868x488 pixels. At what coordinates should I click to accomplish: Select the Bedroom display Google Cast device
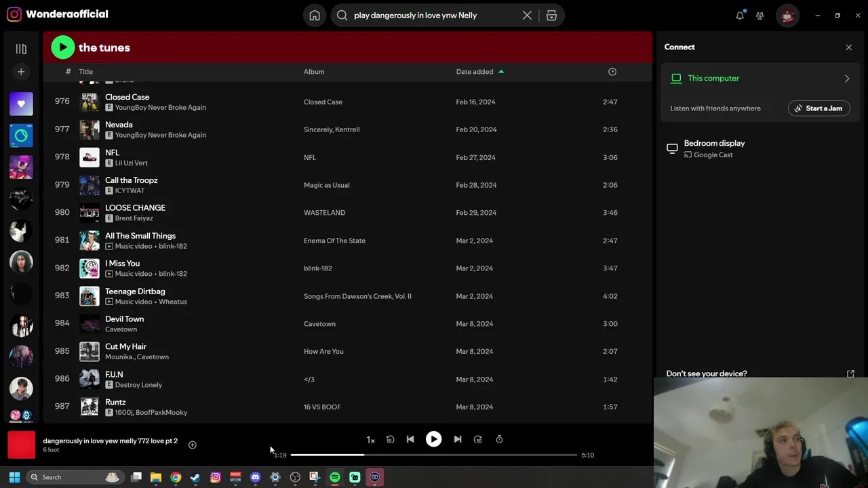click(758, 149)
